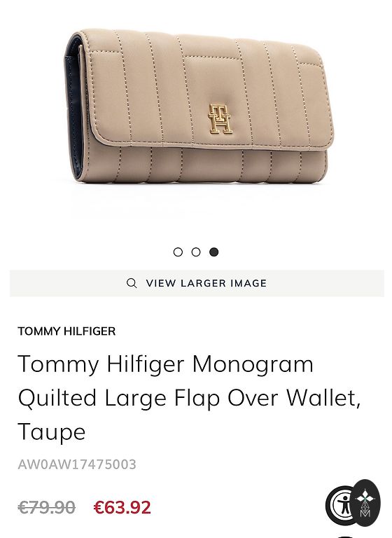This screenshot has width=392, height=538.
Task: Open the dark oval diamond M widget
Action: [x=365, y=503]
